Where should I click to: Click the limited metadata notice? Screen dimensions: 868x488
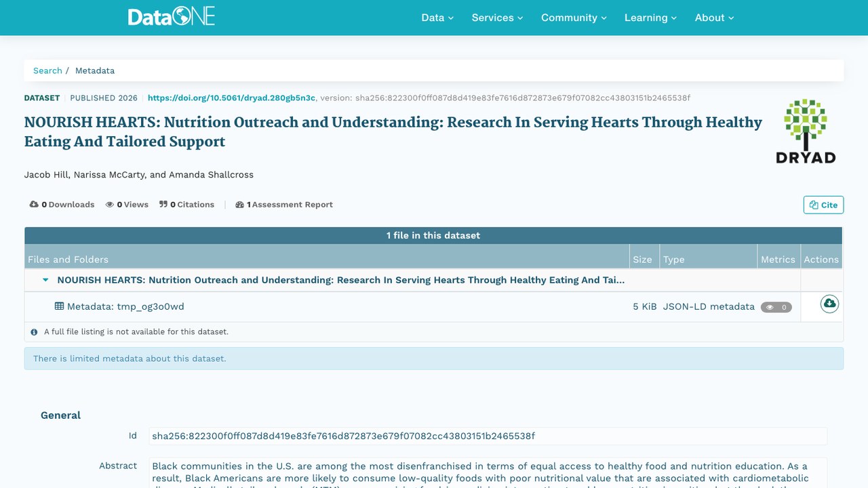(434, 359)
